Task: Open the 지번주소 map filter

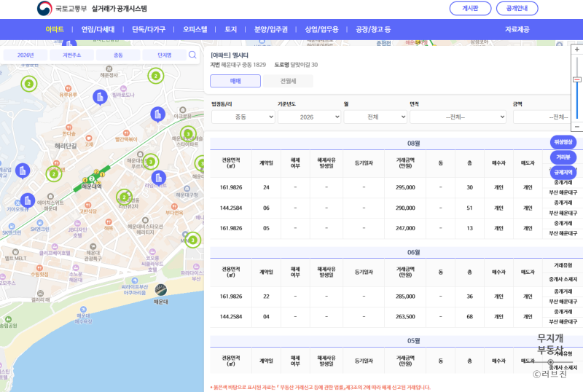Action: click(x=71, y=55)
